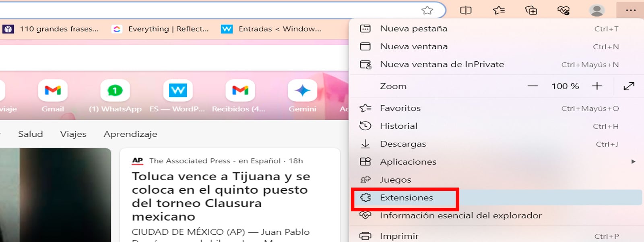Expand the Aplicaciones submenu arrow

click(x=633, y=162)
